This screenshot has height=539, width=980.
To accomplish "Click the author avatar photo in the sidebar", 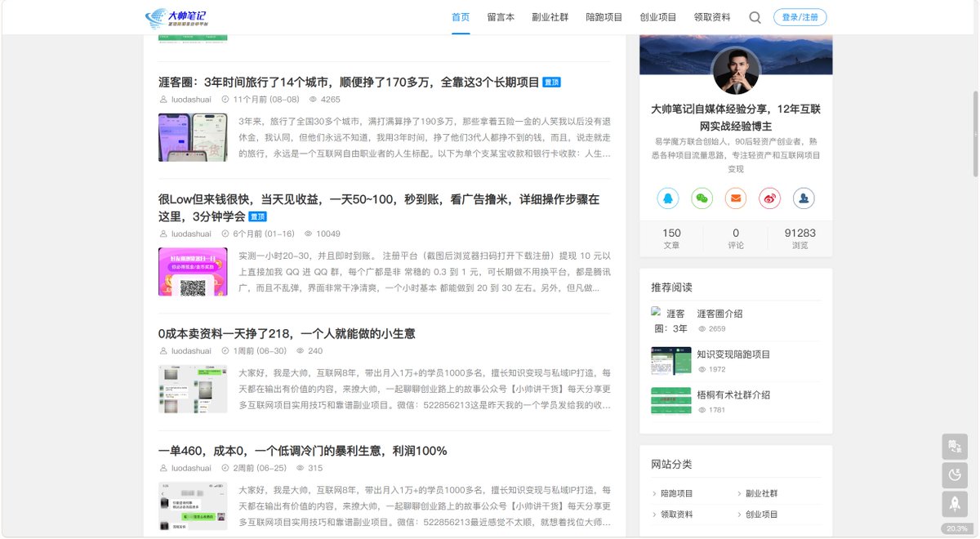I will 736,71.
